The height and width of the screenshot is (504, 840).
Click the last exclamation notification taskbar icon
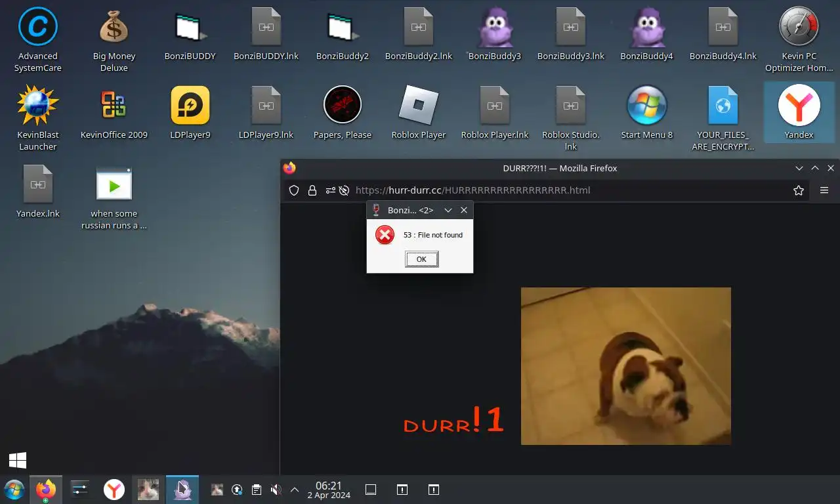pos(434,490)
